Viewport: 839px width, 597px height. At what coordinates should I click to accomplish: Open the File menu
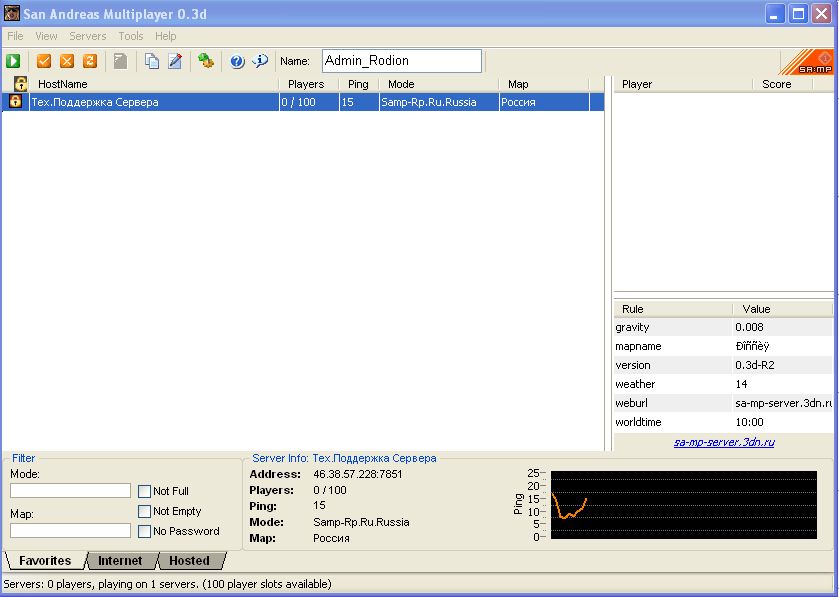coord(15,36)
